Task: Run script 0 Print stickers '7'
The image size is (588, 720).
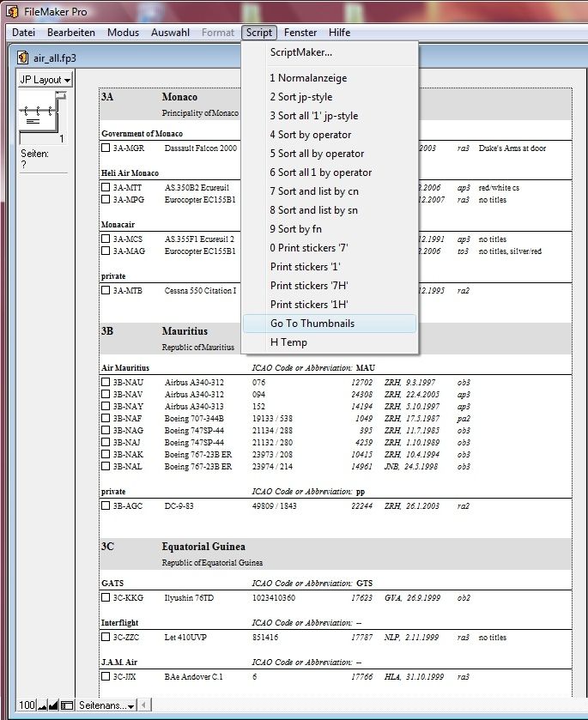Action: 330,247
